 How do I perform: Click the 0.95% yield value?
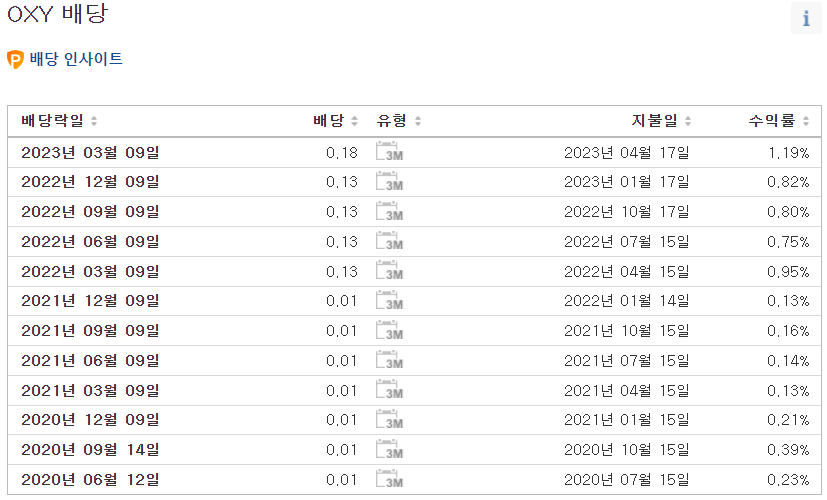pyautogui.click(x=788, y=272)
